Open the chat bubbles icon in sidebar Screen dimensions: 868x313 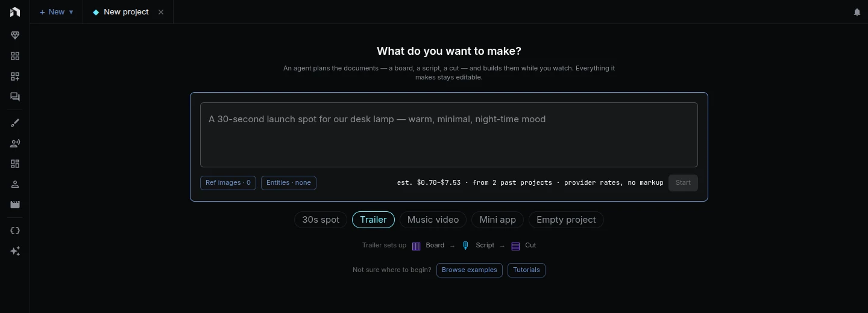[15, 97]
